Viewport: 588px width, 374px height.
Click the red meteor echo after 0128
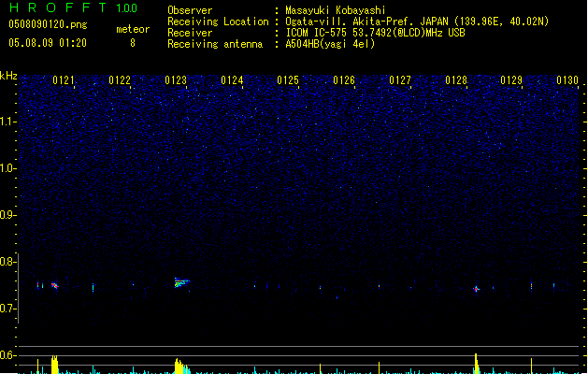[x=476, y=289]
